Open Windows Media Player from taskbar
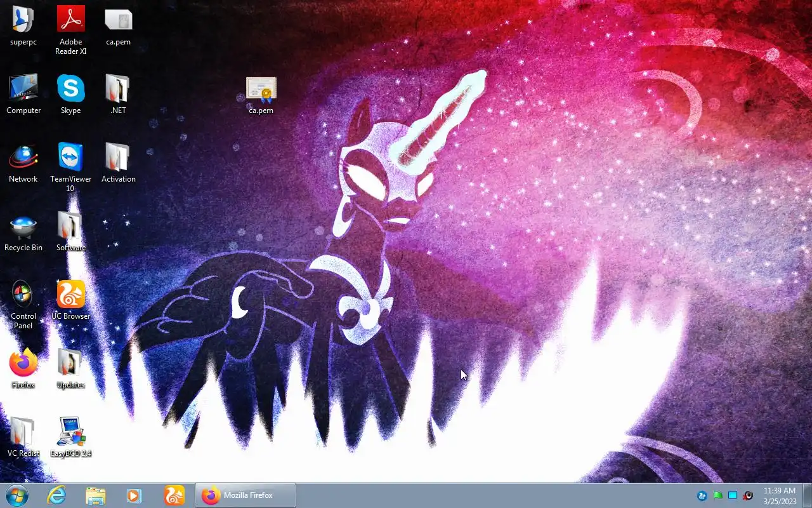 click(x=134, y=495)
